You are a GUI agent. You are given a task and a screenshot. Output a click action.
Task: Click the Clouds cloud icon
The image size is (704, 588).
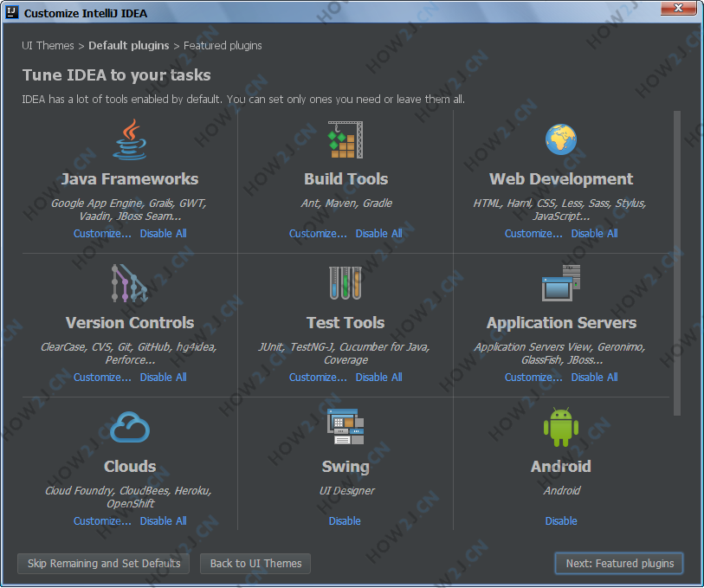(130, 427)
